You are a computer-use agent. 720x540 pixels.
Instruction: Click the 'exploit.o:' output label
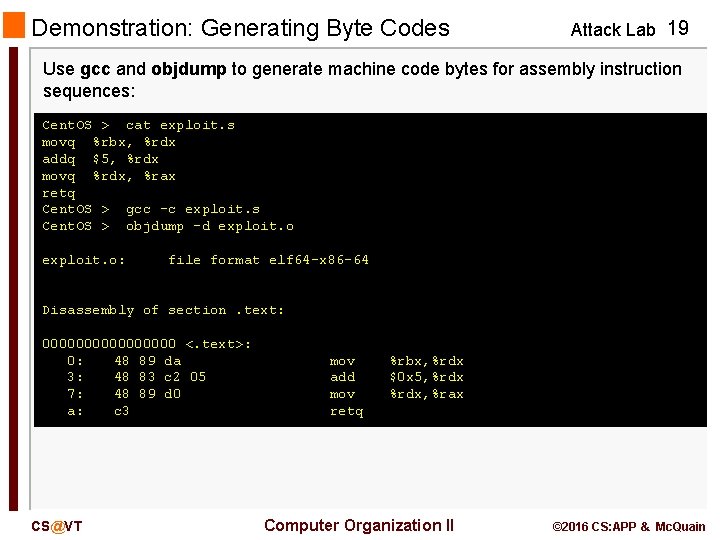[x=83, y=260]
